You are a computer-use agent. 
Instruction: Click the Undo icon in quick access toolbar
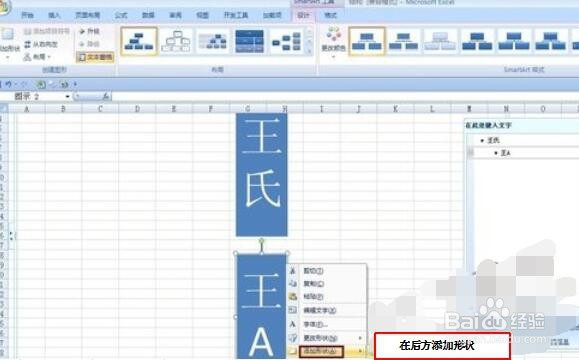pos(8,84)
